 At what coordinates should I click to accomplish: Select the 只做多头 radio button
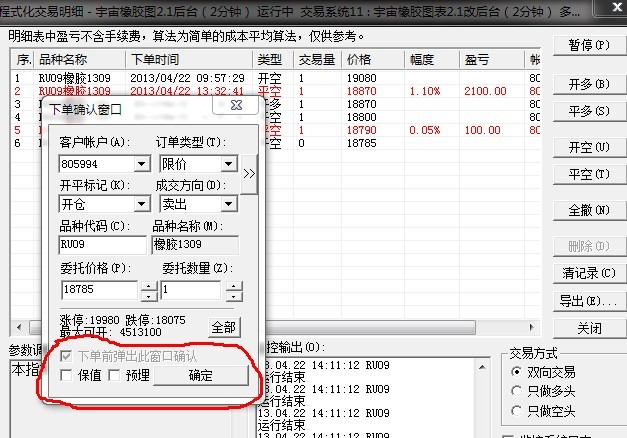point(517,391)
